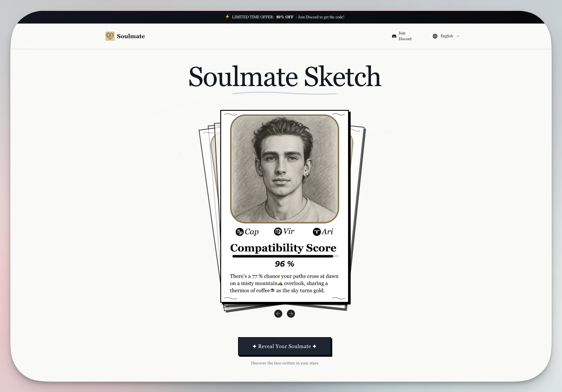Viewport: 562px width, 392px height.
Task: Click the previous card arrow button
Action: click(x=278, y=314)
